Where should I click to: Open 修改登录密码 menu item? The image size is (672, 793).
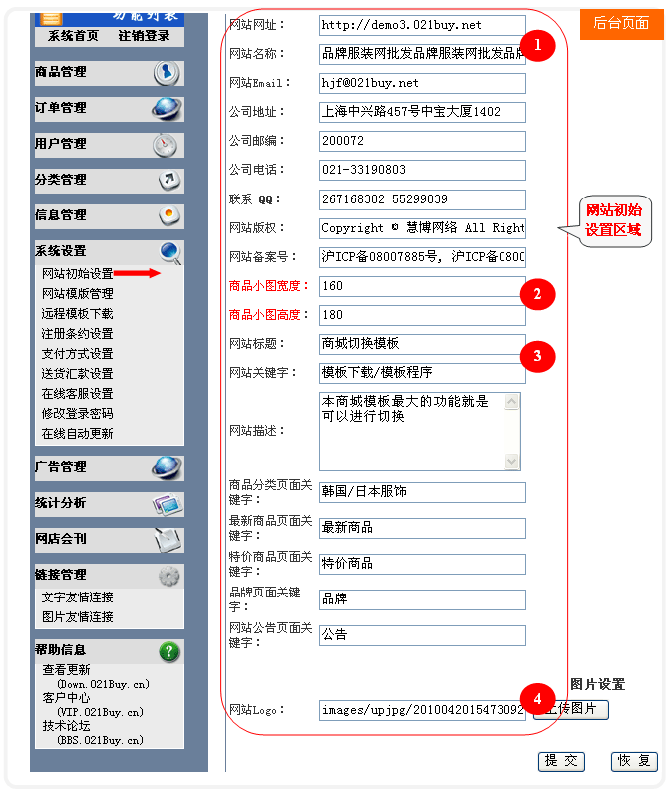tap(78, 414)
